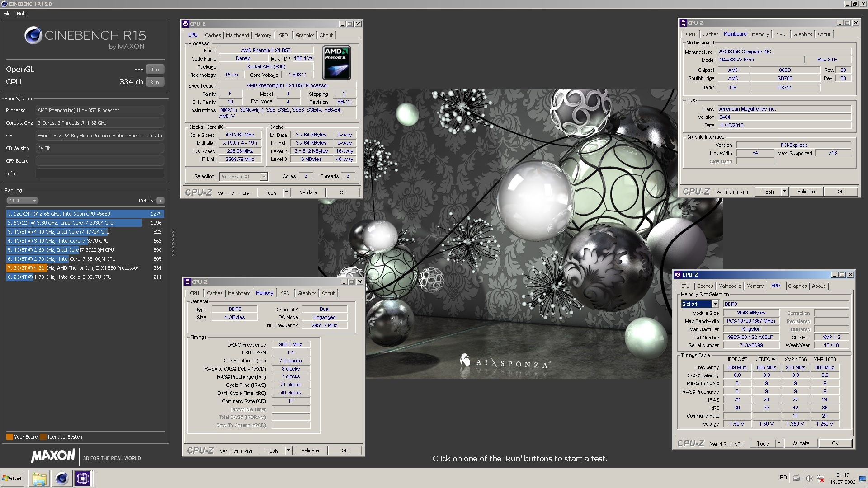The height and width of the screenshot is (488, 868).
Task: Switch to CPU-Z via its taskbar icon
Action: pos(83,479)
